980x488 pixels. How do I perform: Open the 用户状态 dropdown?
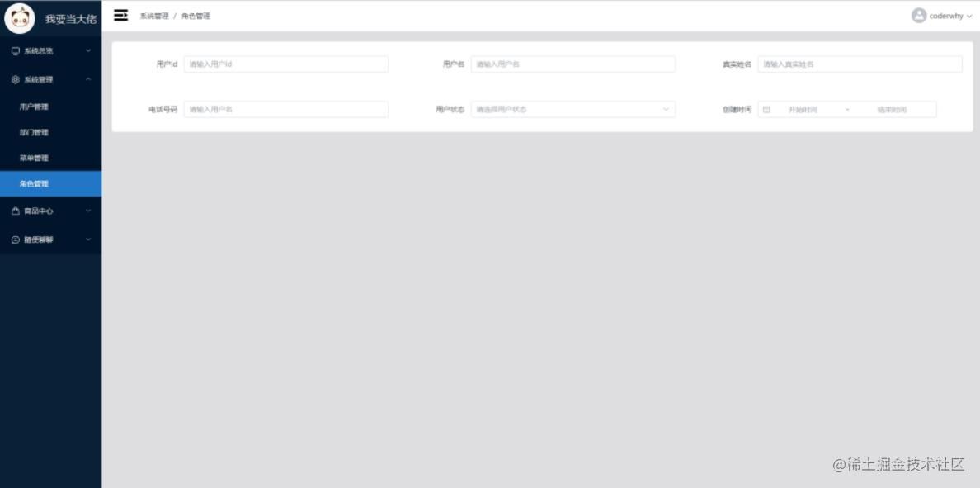click(573, 110)
